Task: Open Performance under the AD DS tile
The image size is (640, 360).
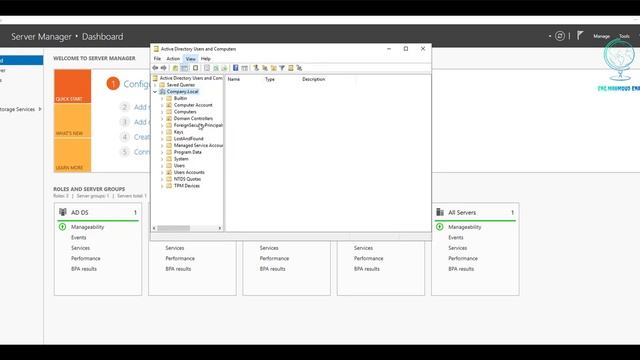Action: click(x=85, y=258)
